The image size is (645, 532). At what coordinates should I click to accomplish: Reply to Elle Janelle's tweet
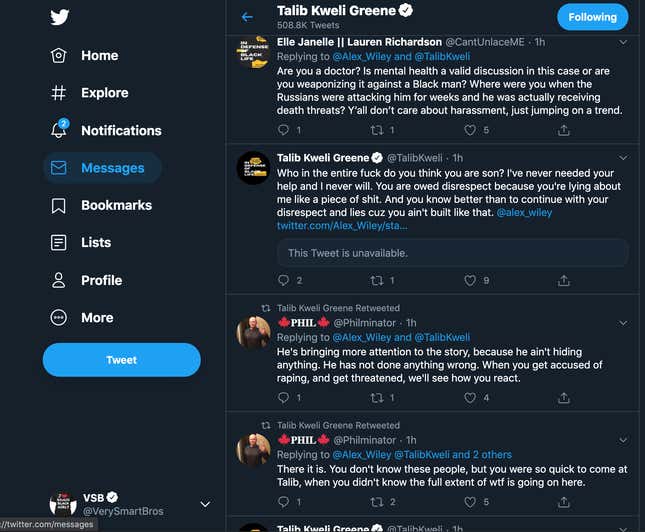pos(283,130)
